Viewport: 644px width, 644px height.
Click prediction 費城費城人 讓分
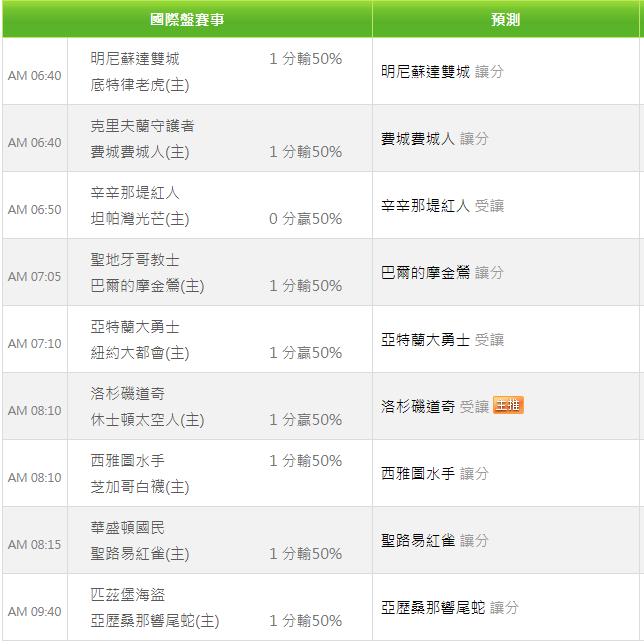point(435,139)
